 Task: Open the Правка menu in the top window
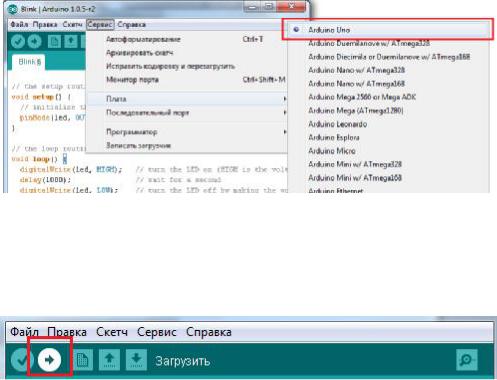tap(45, 24)
